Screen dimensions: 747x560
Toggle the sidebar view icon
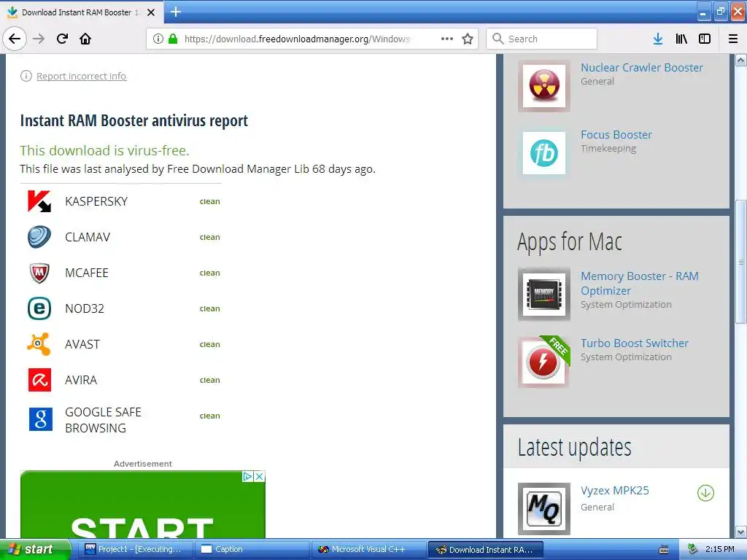pyautogui.click(x=705, y=39)
